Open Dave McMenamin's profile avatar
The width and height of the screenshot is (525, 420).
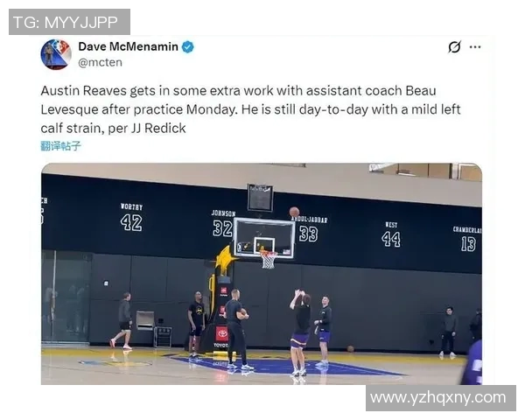56,54
